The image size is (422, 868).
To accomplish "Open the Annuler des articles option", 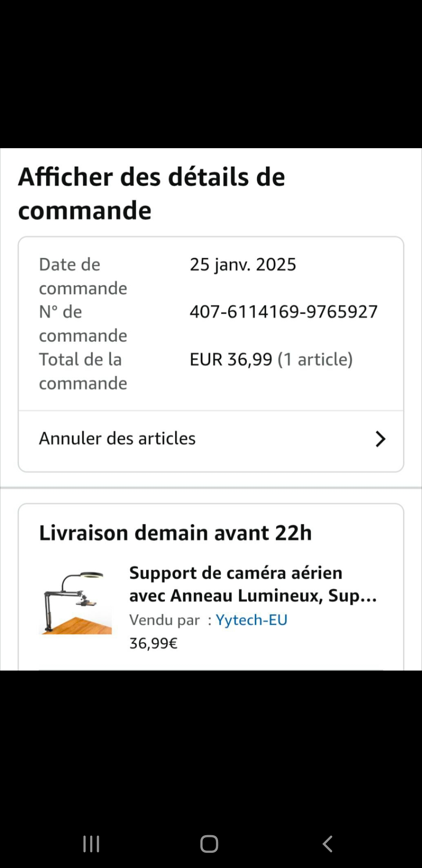I will 117,439.
